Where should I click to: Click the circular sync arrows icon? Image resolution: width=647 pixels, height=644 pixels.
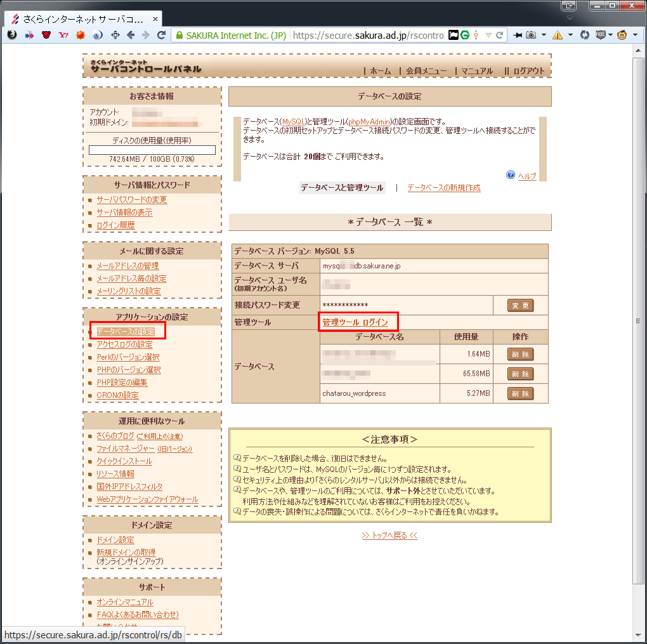coord(585,35)
